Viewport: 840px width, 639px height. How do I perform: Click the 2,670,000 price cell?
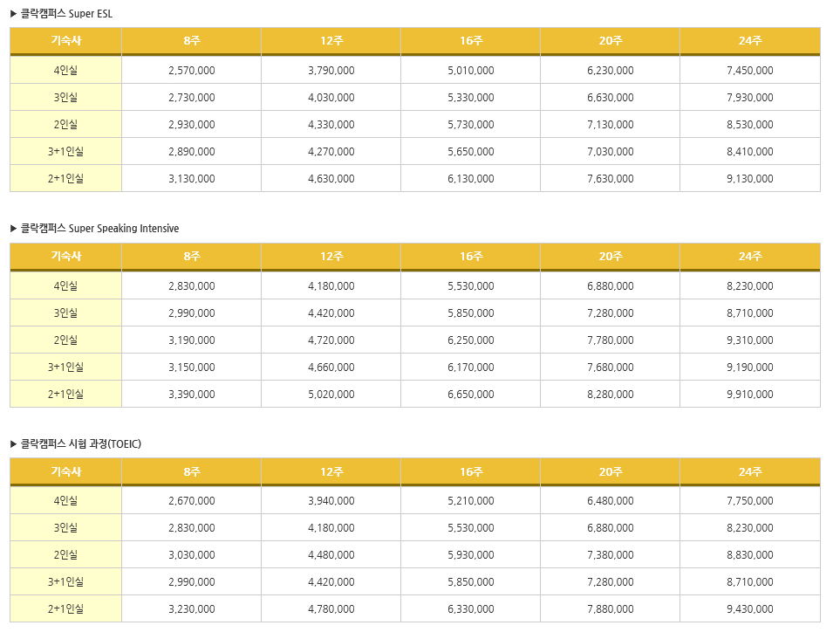click(191, 501)
